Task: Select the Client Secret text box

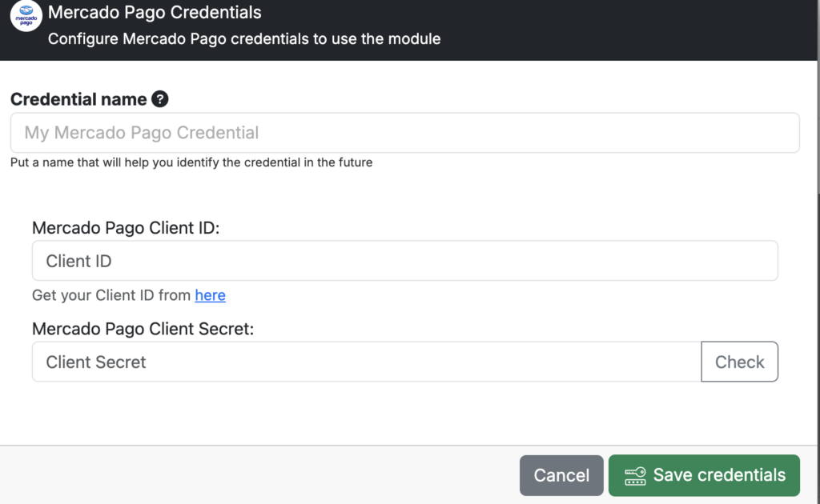Action: (x=366, y=362)
